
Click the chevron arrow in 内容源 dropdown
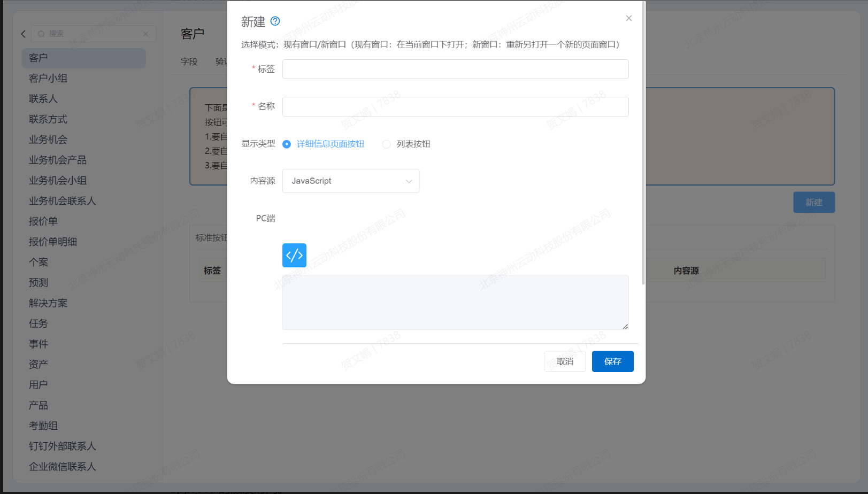pos(409,181)
